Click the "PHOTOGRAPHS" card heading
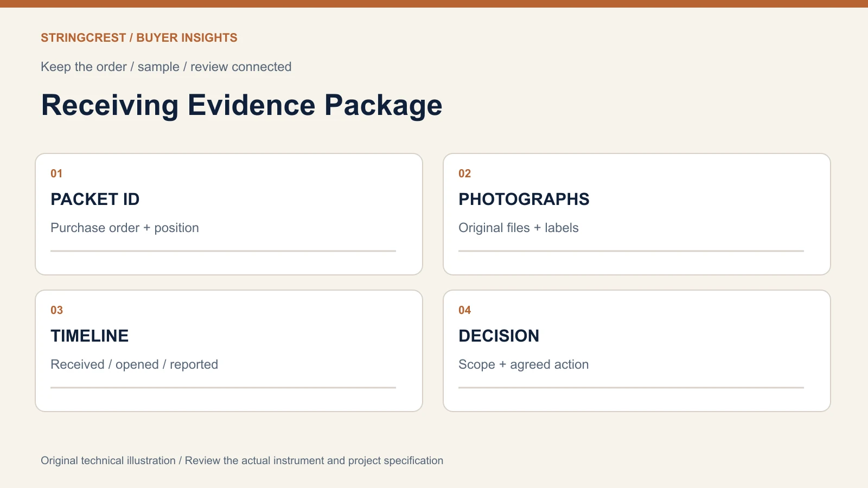 pos(524,200)
